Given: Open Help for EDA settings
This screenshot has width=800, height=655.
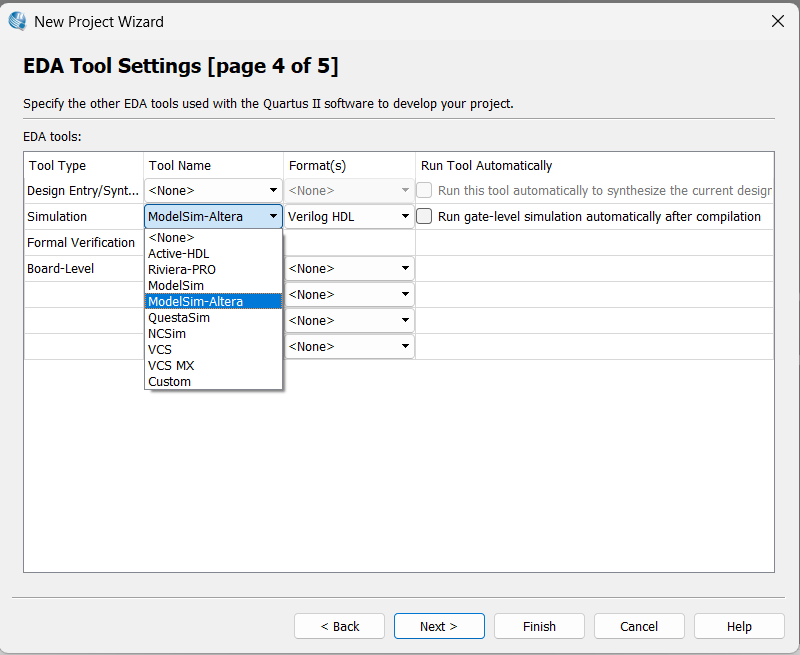Looking at the screenshot, I should pyautogui.click(x=739, y=626).
